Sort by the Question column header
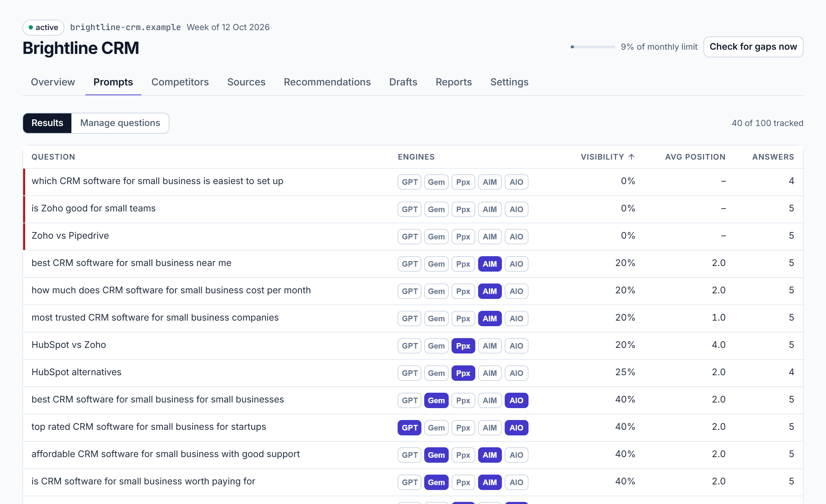This screenshot has width=826, height=504. pyautogui.click(x=53, y=157)
